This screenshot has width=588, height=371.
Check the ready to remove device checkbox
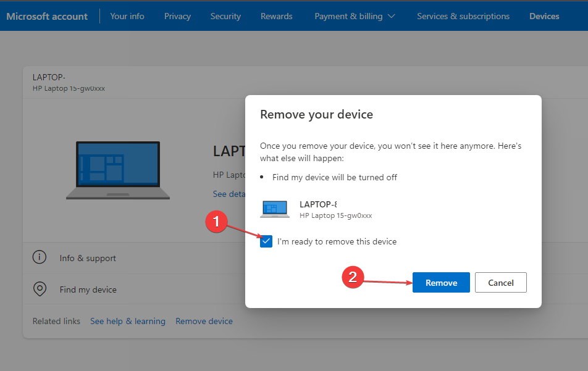266,241
